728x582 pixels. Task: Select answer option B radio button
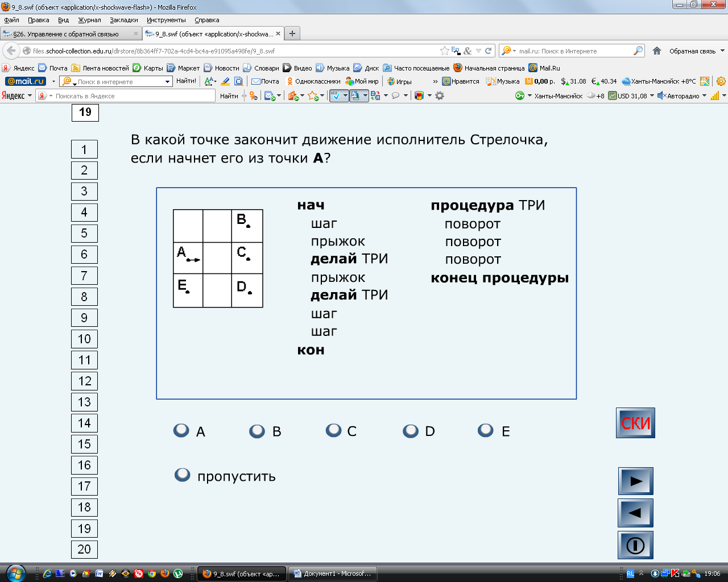(x=257, y=431)
